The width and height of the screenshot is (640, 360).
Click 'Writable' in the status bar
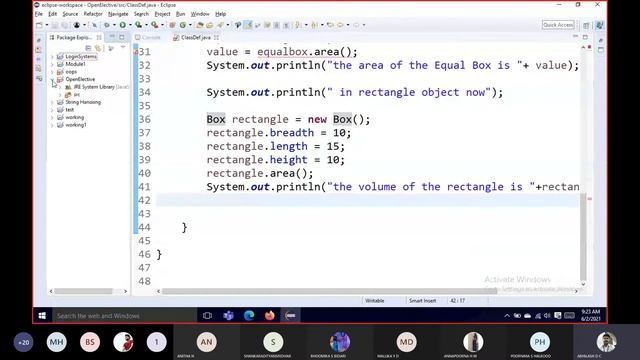[374, 300]
